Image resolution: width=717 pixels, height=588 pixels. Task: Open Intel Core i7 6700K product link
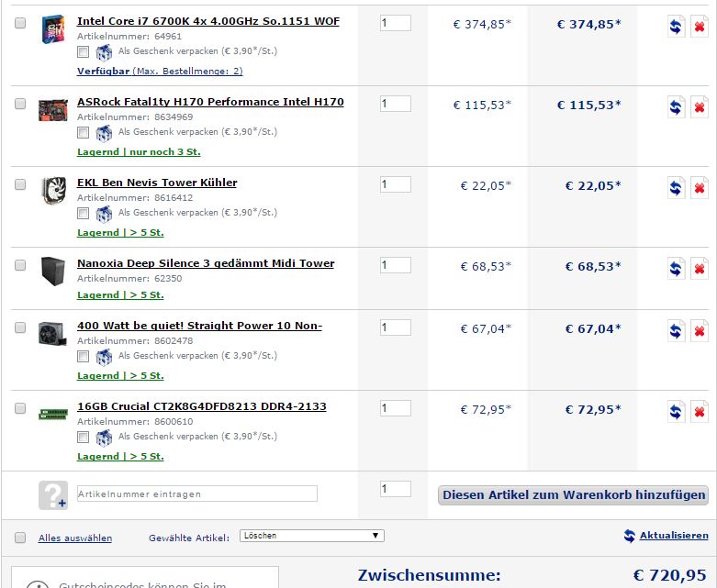coord(208,21)
